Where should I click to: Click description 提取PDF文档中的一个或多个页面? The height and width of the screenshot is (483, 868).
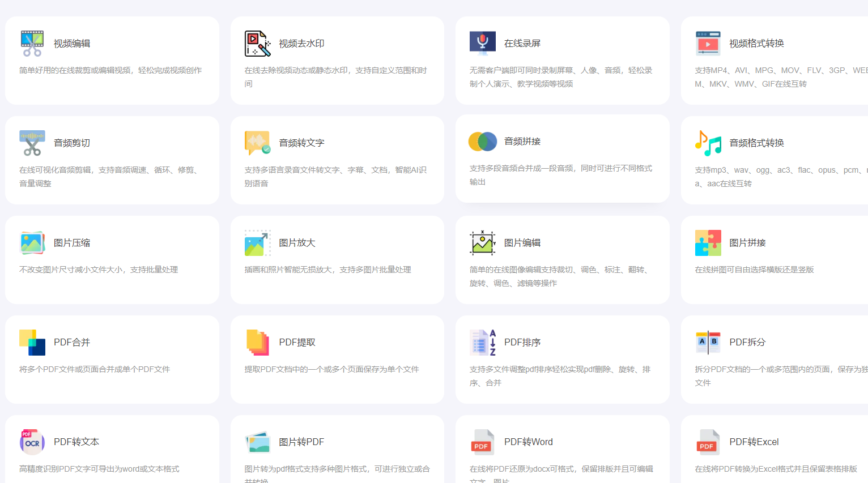331,370
